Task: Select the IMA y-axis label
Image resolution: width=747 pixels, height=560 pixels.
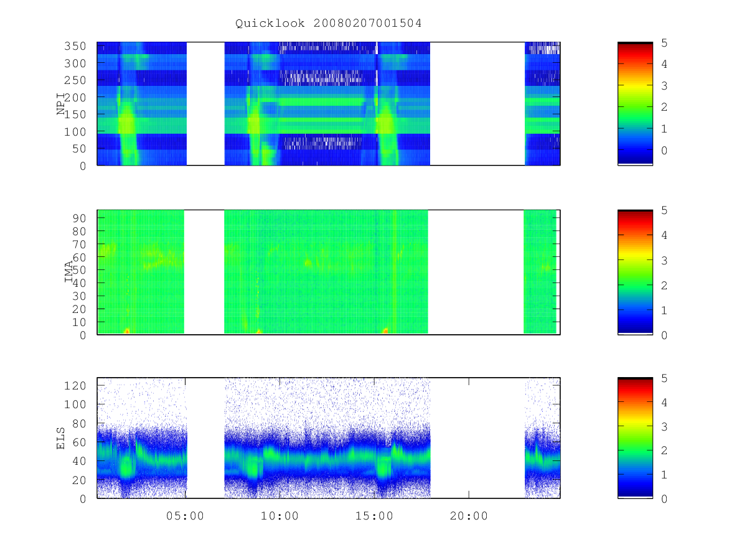Action: (68, 272)
